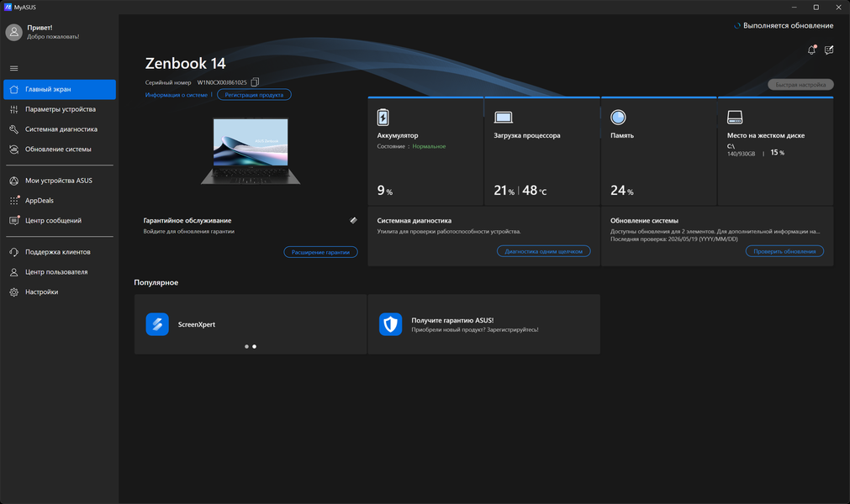Open the feedback icon in the top right
The image size is (850, 504).
(x=829, y=50)
